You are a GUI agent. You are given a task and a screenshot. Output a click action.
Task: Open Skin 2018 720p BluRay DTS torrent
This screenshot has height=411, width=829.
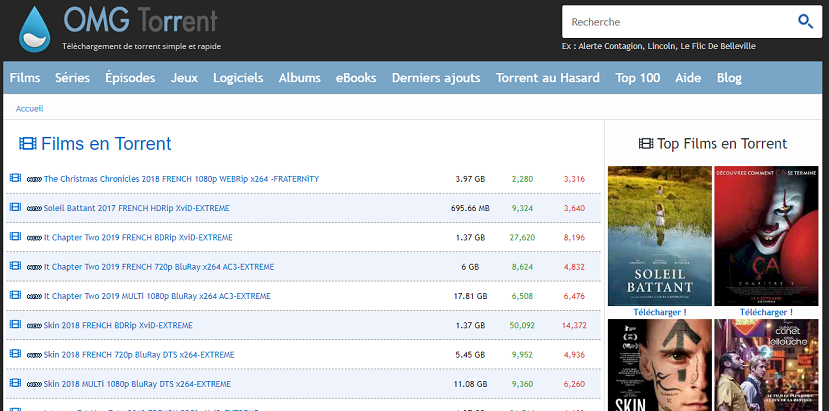tap(139, 354)
